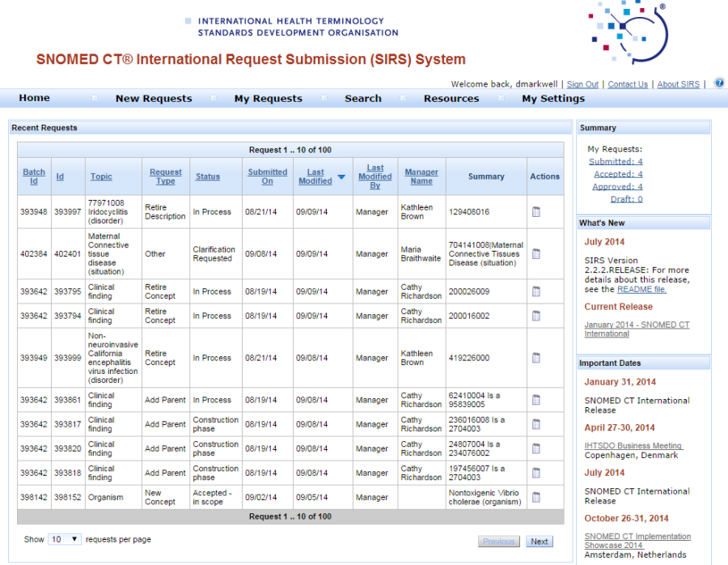Viewport: 728px width, 565px height.
Task: Click the Previous page button
Action: pyautogui.click(x=498, y=542)
